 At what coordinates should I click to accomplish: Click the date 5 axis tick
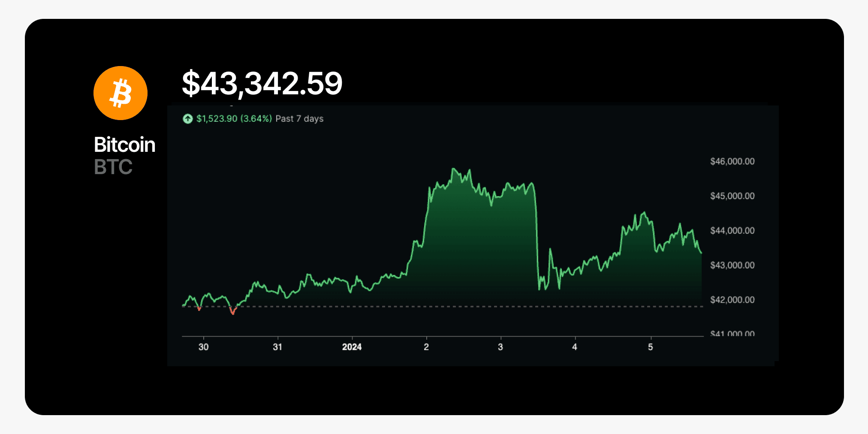point(651,347)
